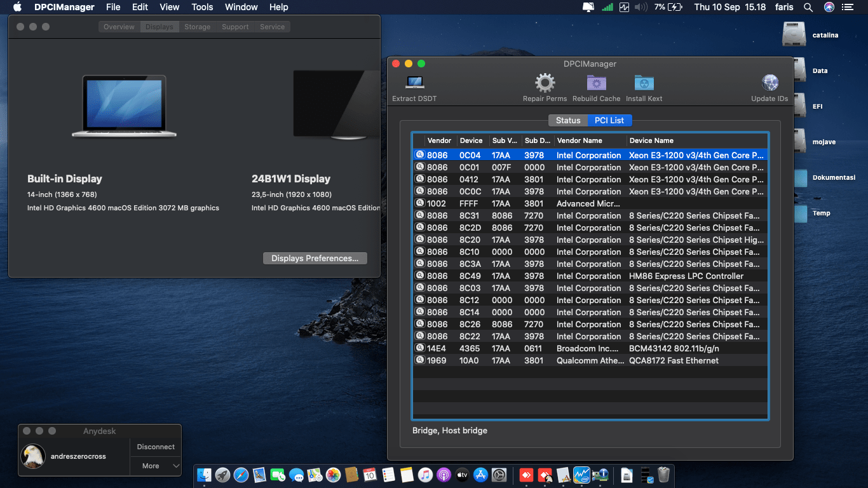Open the DPCIManager app menu
This screenshot has height=488, width=868.
[x=64, y=7]
